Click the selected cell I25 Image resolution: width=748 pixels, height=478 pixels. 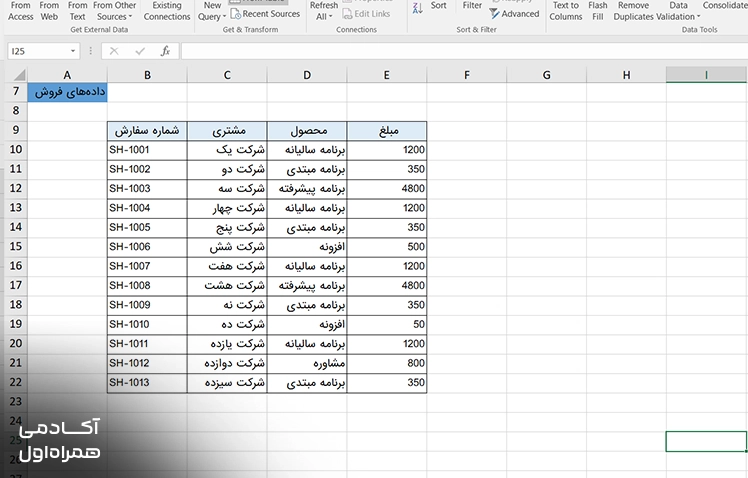pyautogui.click(x=706, y=441)
